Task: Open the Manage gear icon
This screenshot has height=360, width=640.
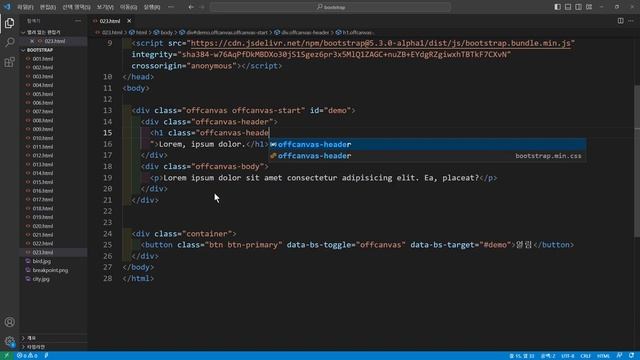Action: [x=9, y=341]
